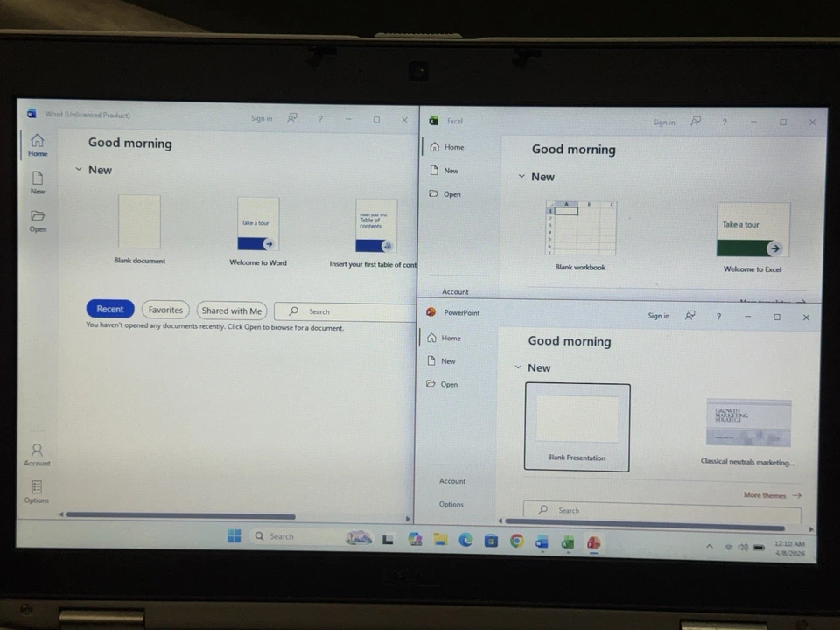
Task: Click Sign in on the Word window
Action: [262, 118]
